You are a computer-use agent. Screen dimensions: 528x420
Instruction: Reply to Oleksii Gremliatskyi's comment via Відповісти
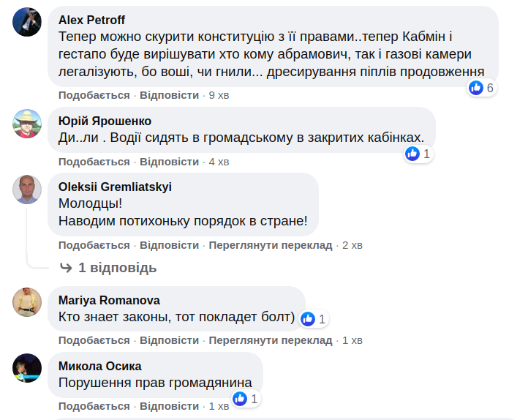coord(169,245)
